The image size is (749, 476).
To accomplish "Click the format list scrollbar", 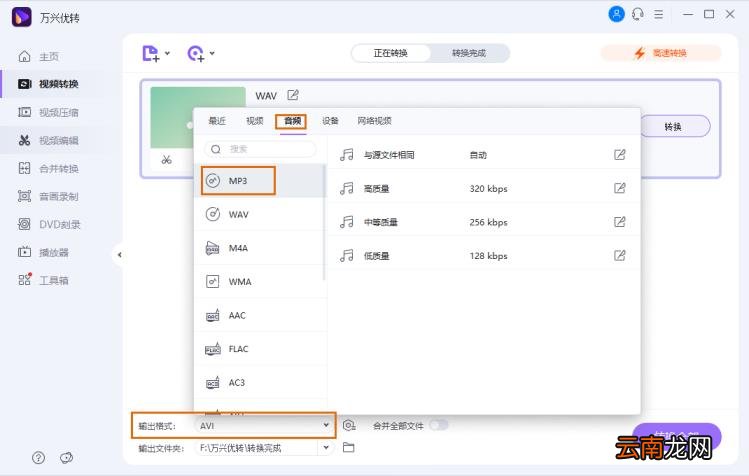I will coord(324,222).
